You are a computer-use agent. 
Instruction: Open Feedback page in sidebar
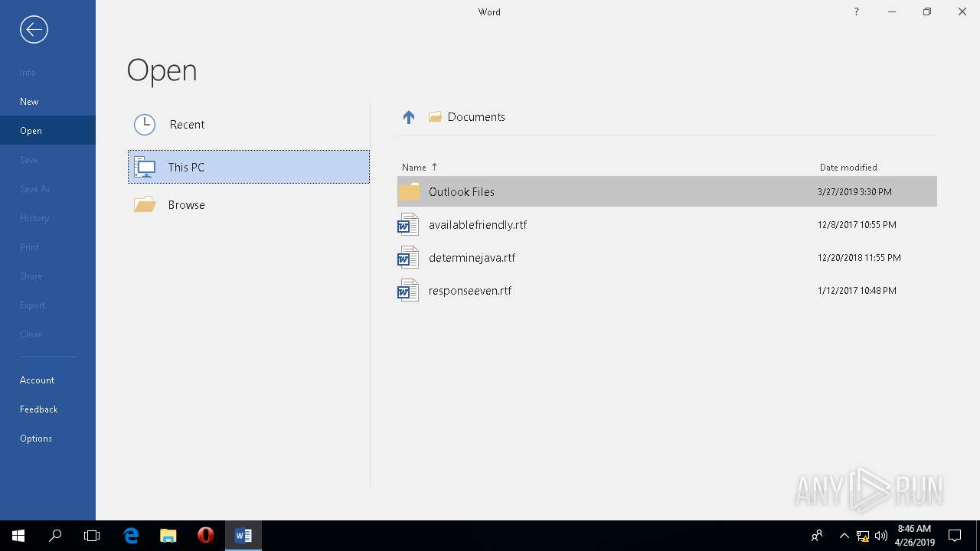point(47,409)
